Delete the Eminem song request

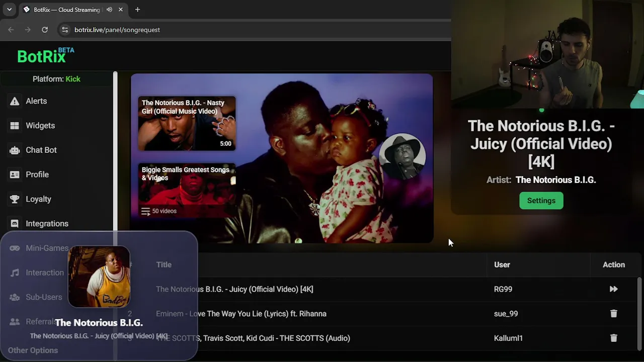tap(613, 314)
